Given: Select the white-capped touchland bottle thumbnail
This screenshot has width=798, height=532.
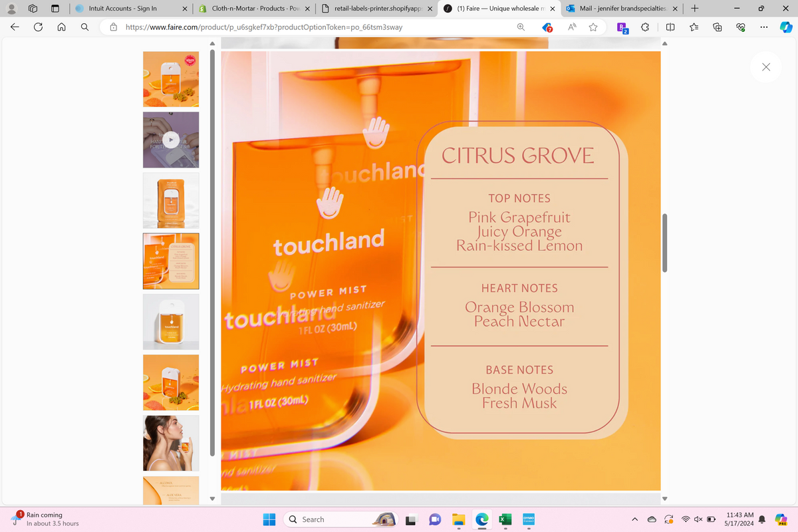Looking at the screenshot, I should [x=171, y=322].
